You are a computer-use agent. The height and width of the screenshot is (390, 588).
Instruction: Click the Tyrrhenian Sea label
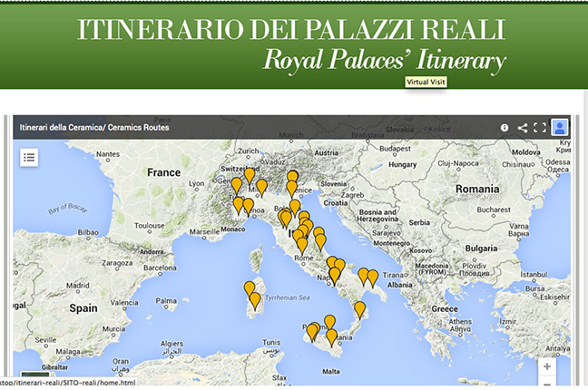point(288,297)
